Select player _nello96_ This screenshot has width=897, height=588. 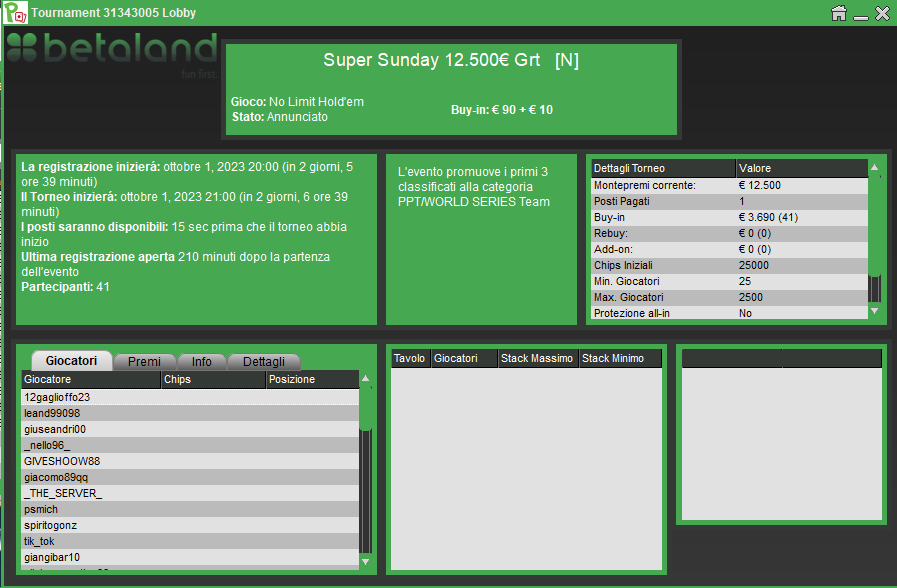190,445
